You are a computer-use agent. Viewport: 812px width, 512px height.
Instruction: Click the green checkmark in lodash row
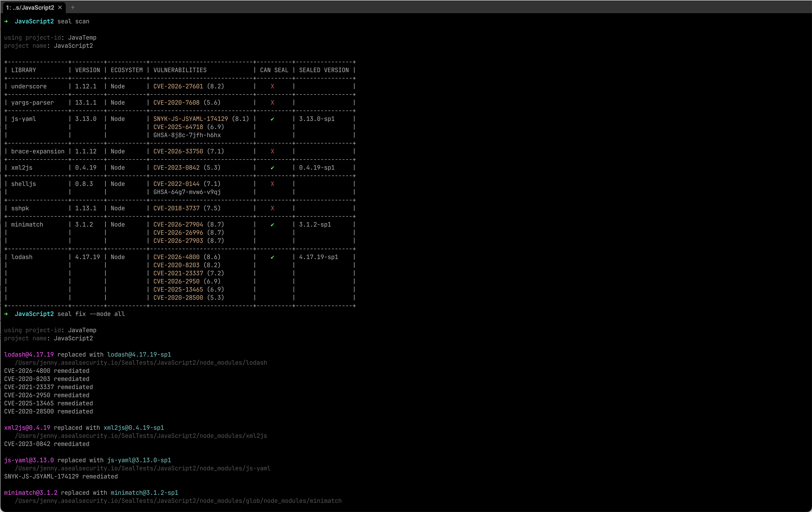pyautogui.click(x=272, y=257)
